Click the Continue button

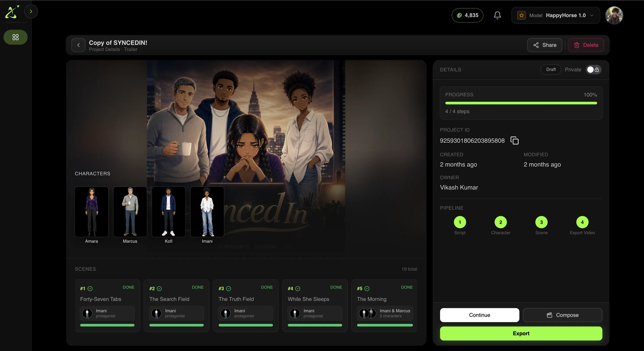[479, 315]
